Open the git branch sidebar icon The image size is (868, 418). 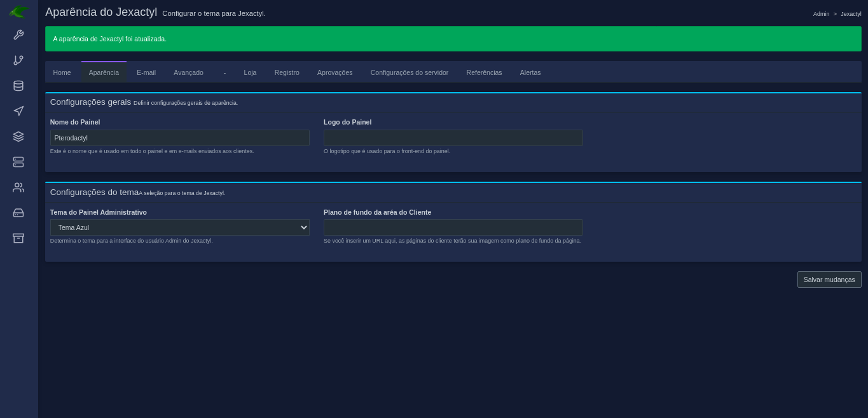pyautogui.click(x=18, y=60)
